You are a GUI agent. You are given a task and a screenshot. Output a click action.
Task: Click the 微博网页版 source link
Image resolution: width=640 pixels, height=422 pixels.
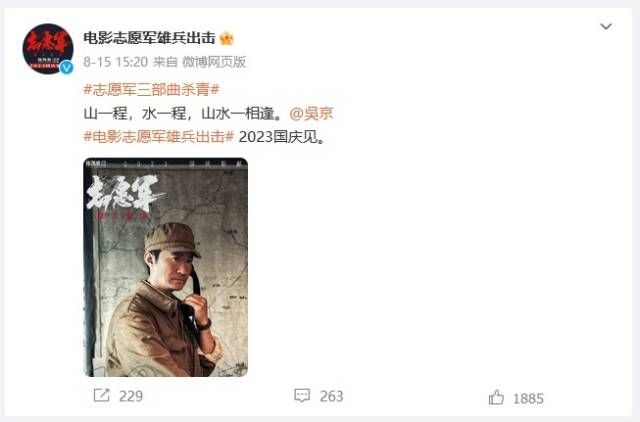coord(214,62)
